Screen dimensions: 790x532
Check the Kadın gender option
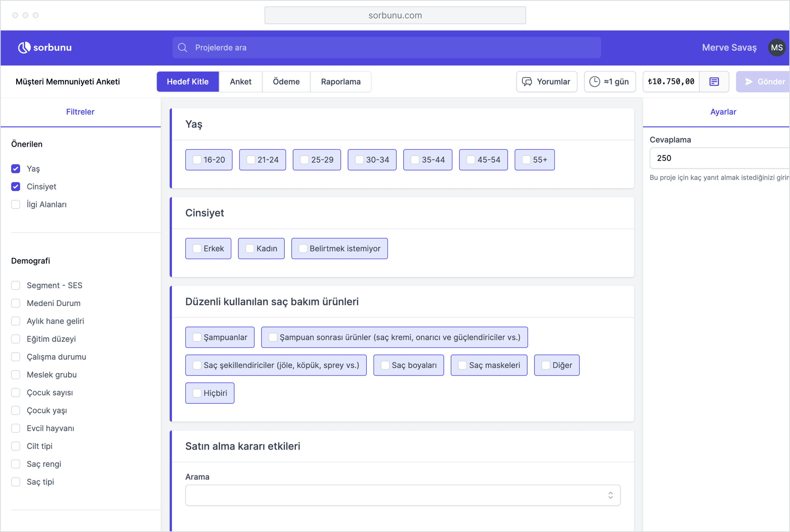pos(250,249)
